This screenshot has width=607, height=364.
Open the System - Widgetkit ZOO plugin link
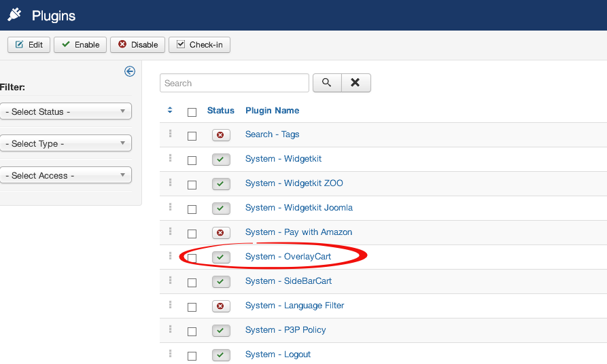[294, 183]
